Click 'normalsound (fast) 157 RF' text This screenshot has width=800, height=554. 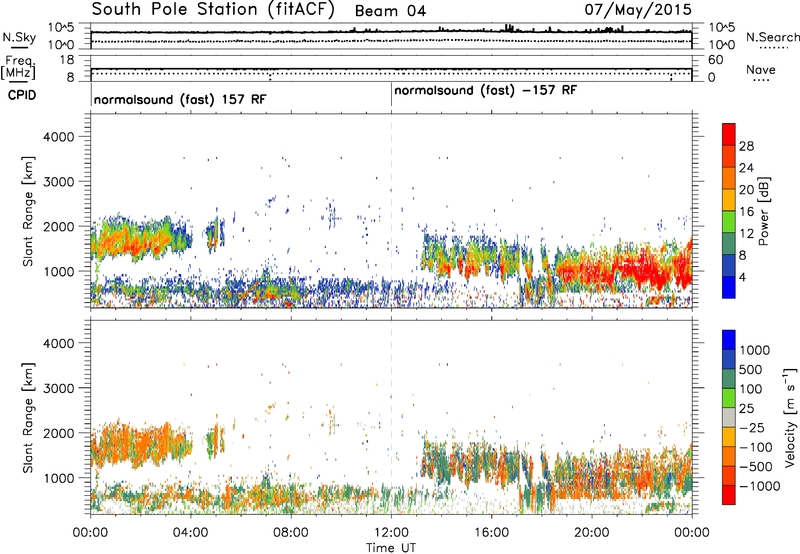coord(180,99)
